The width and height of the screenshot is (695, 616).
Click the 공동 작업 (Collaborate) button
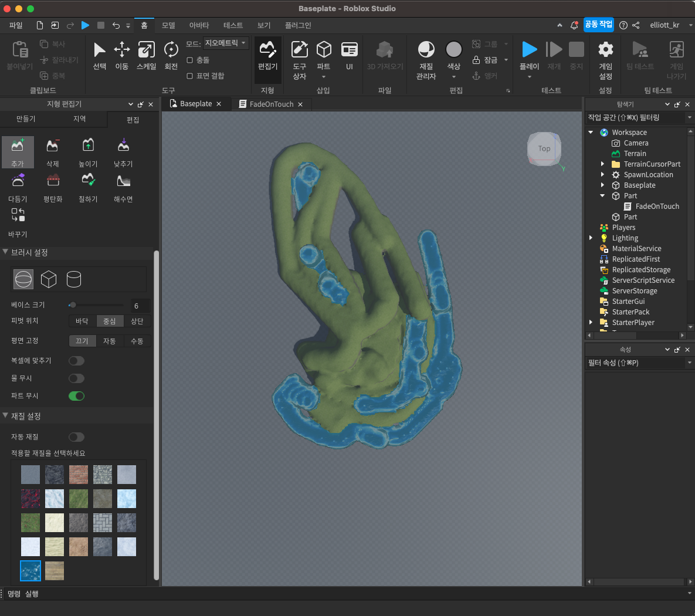pos(598,25)
